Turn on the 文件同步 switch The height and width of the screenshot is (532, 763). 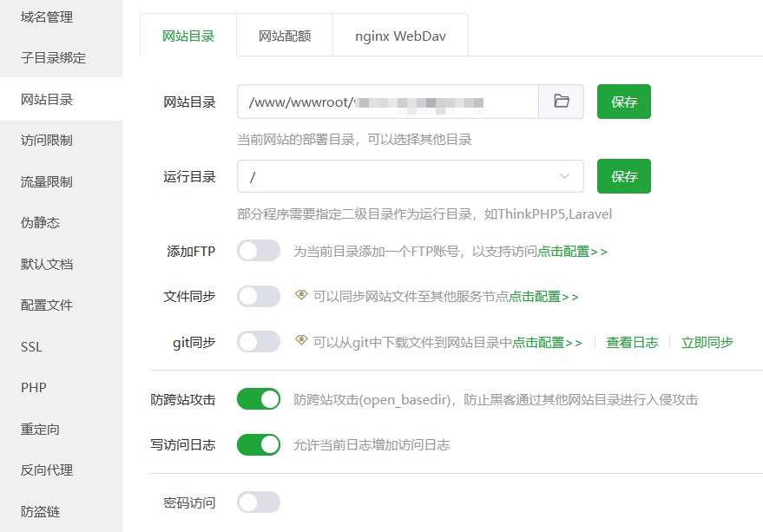coord(259,297)
